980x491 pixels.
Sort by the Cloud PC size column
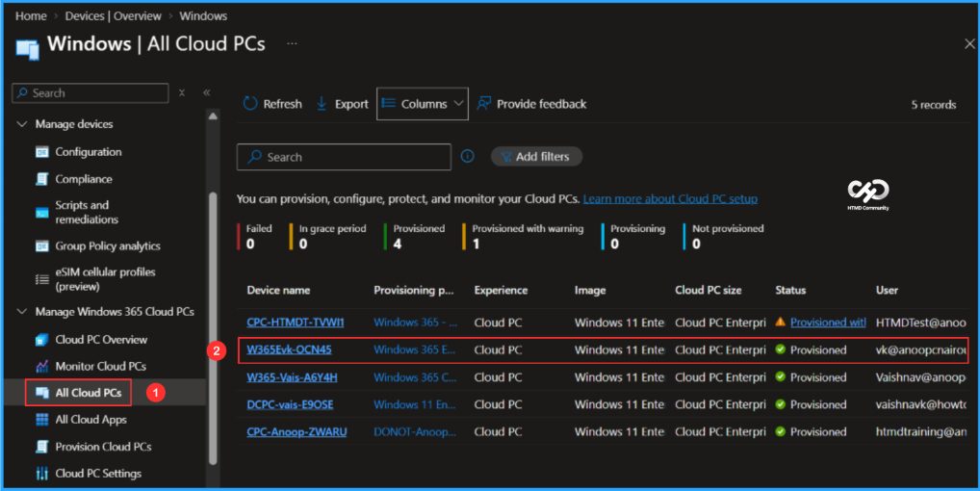point(709,291)
